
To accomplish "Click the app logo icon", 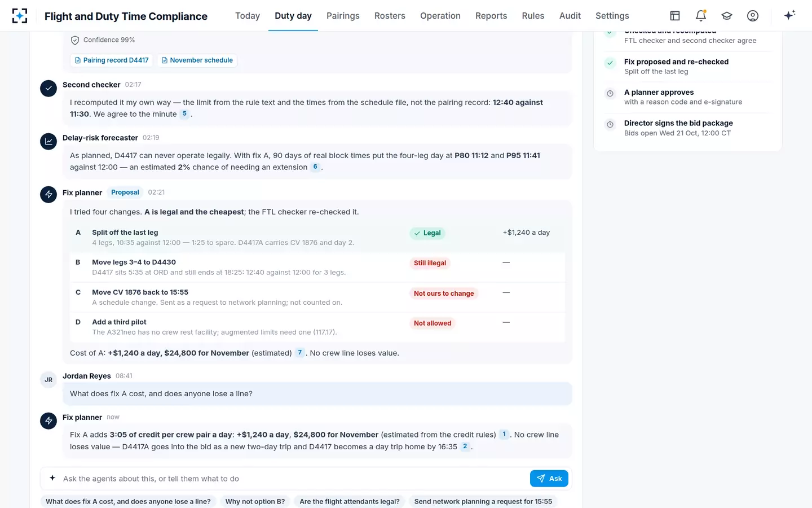I will 20,16.
